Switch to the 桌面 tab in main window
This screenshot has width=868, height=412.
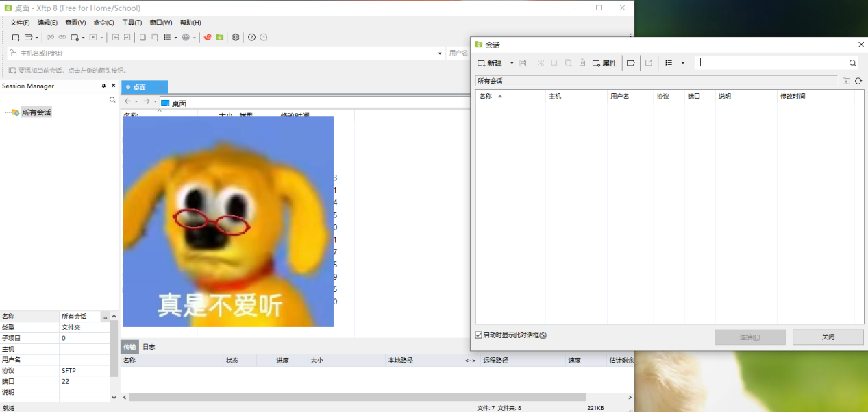coord(145,87)
